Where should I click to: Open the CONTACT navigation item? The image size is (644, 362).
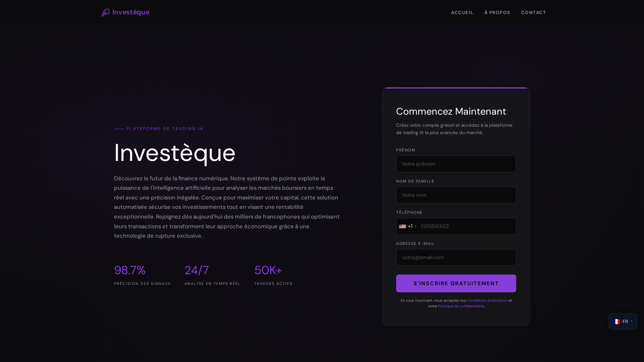533,12
